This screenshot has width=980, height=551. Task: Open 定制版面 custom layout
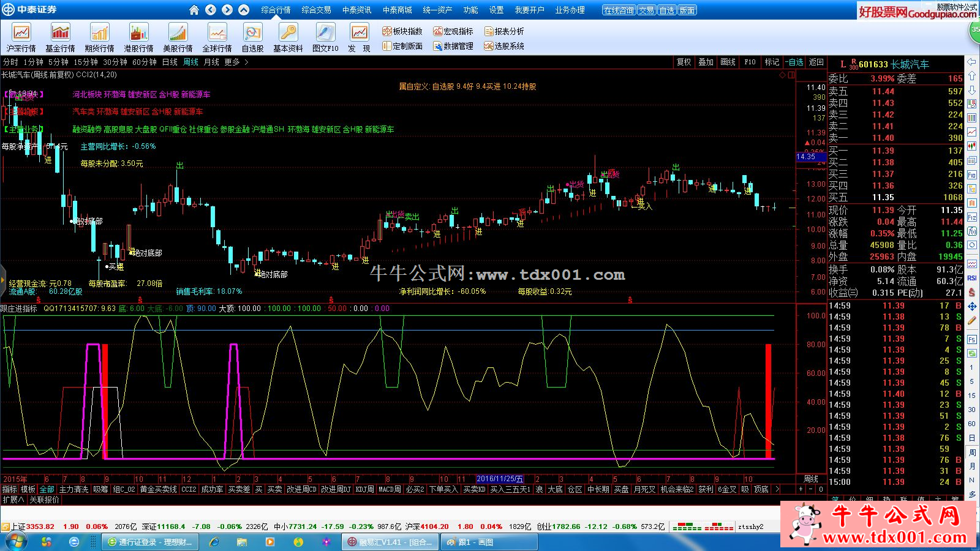coord(402,46)
